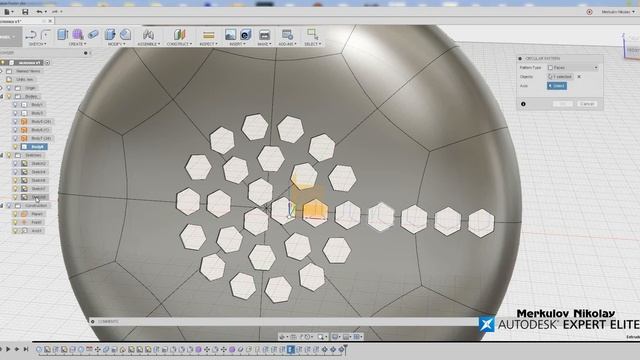Click the Press Pull icon in Modify

tap(110, 34)
